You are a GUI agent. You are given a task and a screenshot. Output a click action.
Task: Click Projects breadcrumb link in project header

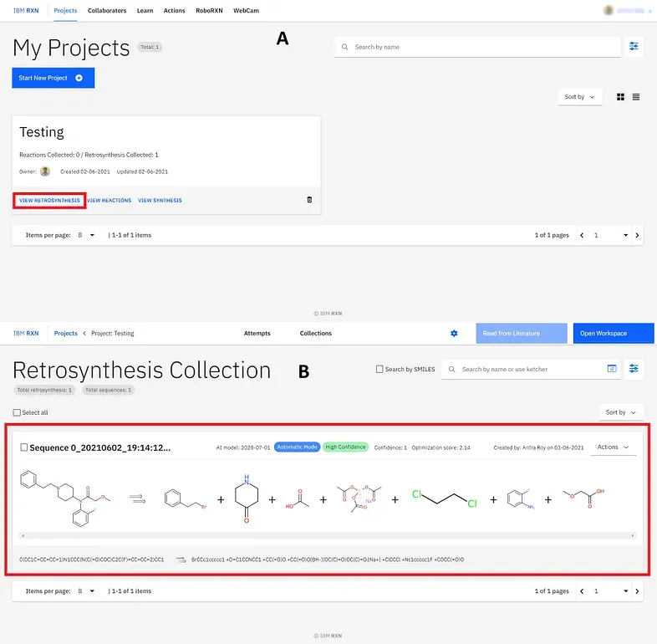66,334
